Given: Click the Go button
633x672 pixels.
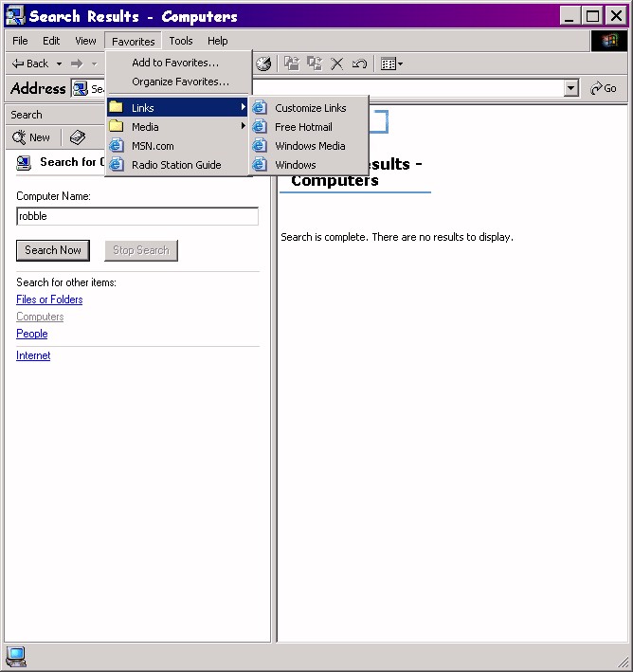Looking at the screenshot, I should coord(603,88).
